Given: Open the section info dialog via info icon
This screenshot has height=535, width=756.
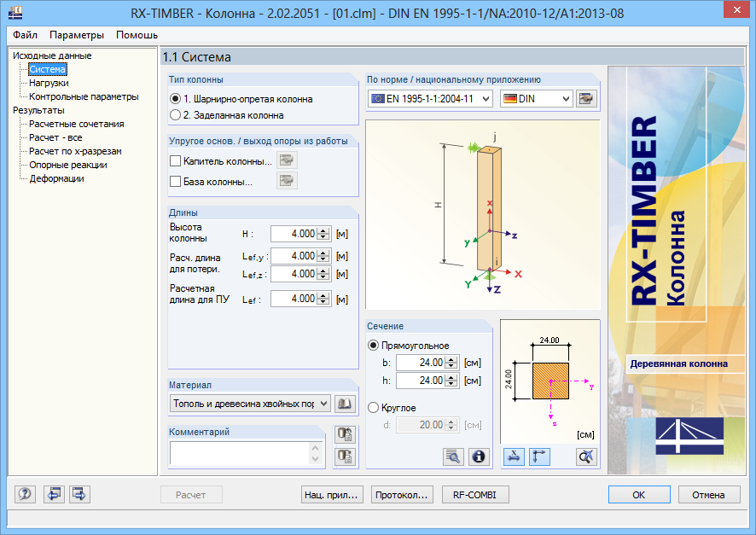Looking at the screenshot, I should 479,456.
